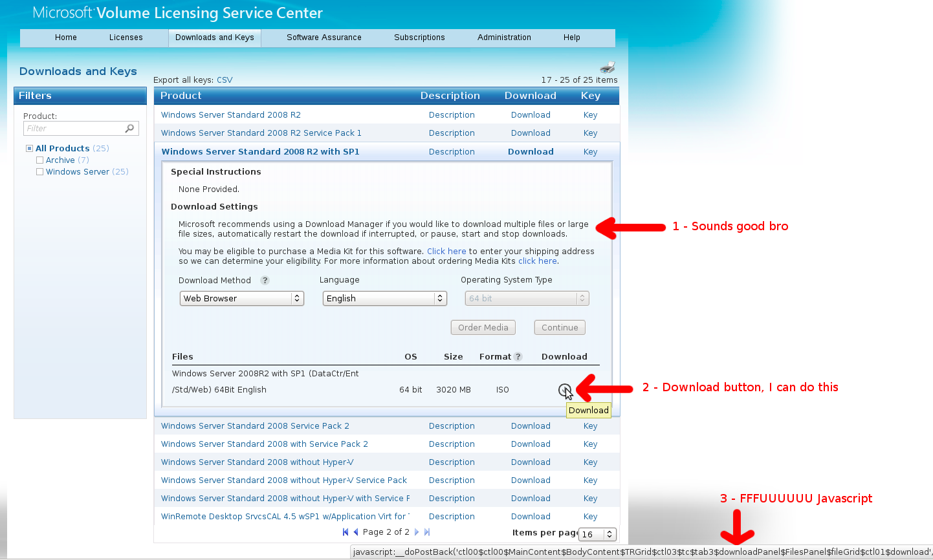
Task: Export all keys via the CSV link
Action: 225,80
